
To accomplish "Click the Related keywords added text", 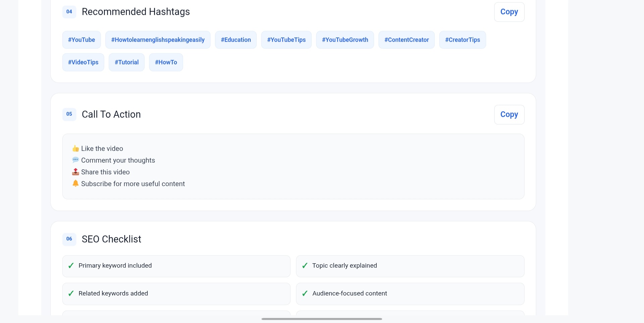I will point(113,293).
